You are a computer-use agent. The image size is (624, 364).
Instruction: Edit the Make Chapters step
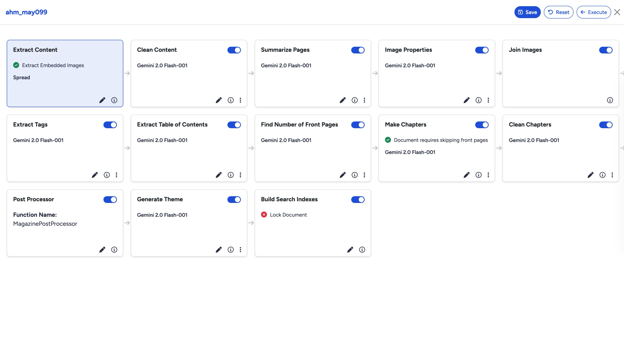coord(467,175)
